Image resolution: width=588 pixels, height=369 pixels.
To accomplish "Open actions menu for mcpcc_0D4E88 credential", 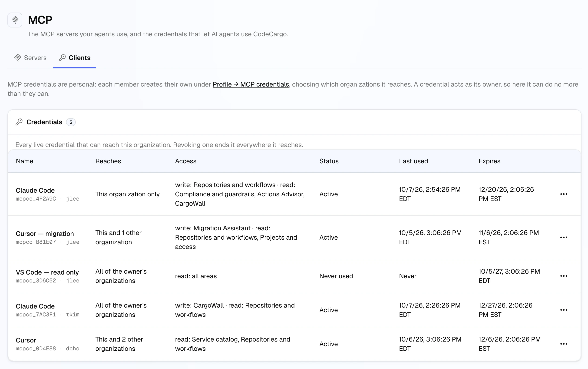I will coord(564,344).
